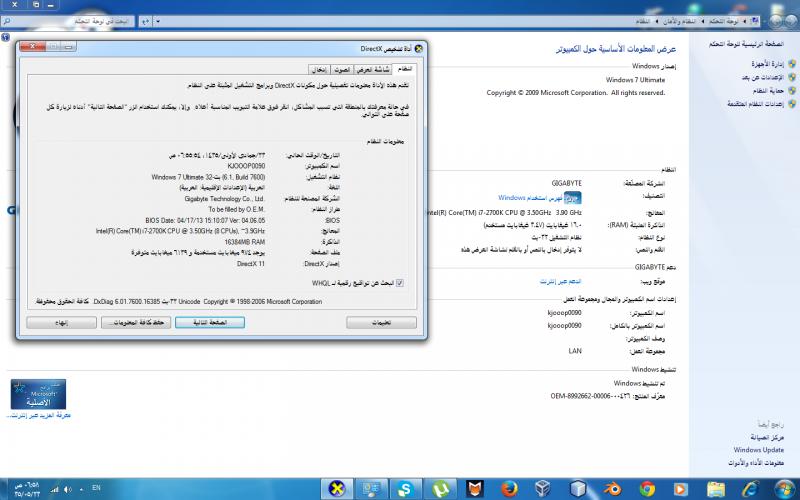Click "GIGABYTE" manufacturer value
This screenshot has width=800, height=500.
pos(566,183)
